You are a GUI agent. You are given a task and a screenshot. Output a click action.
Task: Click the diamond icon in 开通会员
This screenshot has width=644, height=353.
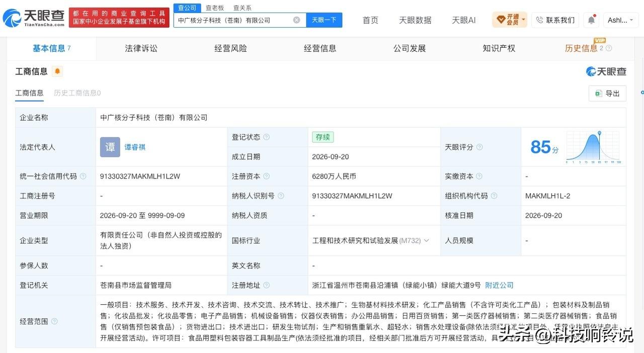(x=501, y=20)
